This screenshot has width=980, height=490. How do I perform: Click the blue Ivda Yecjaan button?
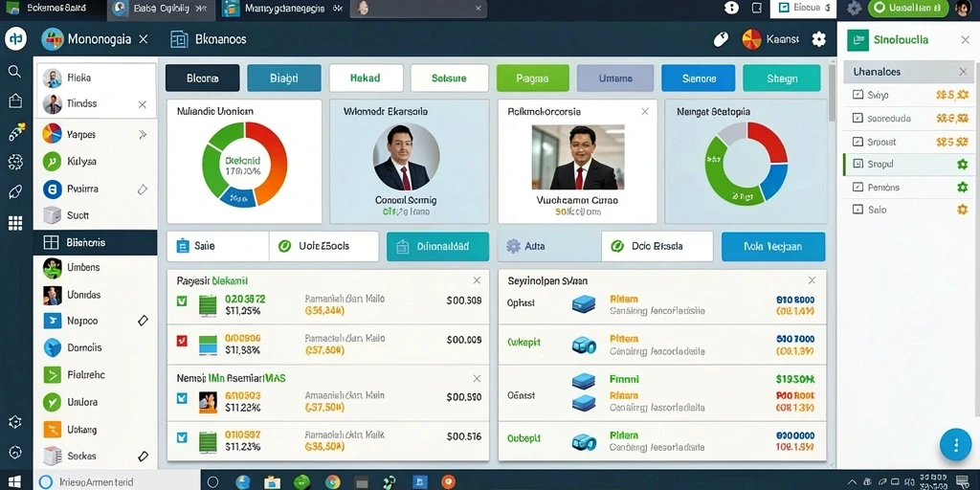773,246
